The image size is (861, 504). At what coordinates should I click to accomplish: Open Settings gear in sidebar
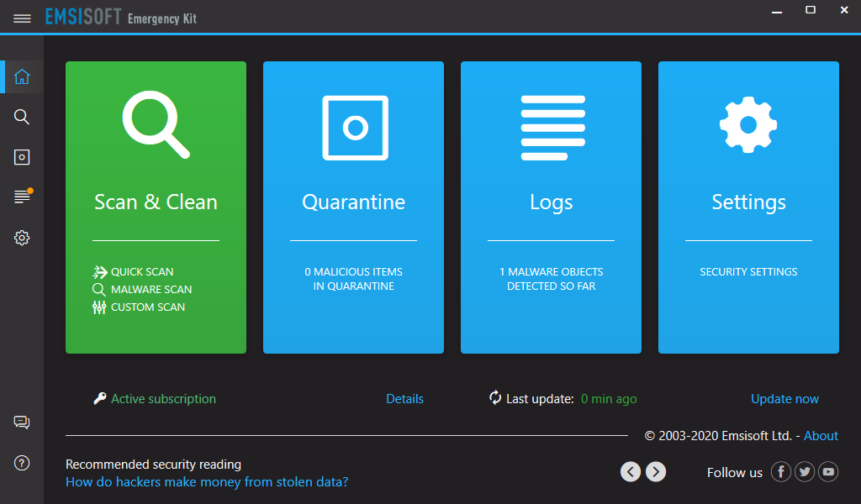click(x=22, y=238)
